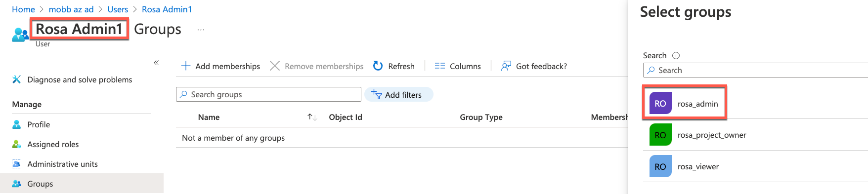Select the rosa_project_owner group
The width and height of the screenshot is (868, 194).
(755, 135)
